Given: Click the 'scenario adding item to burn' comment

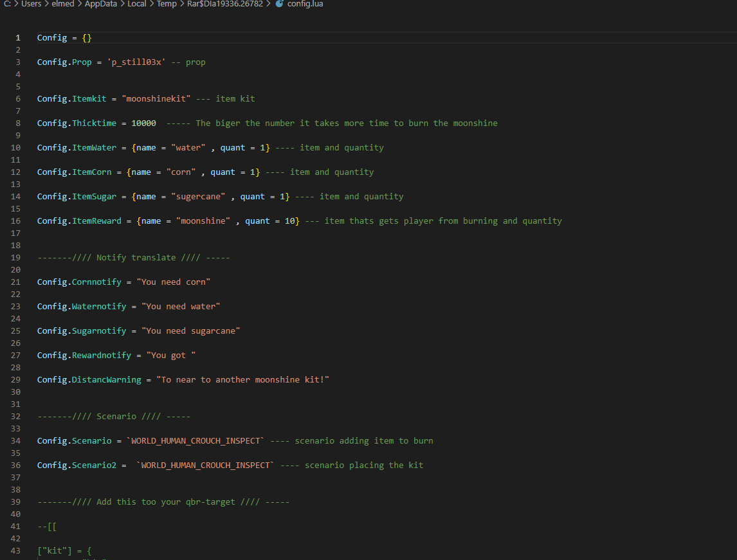Looking at the screenshot, I should [x=352, y=440].
